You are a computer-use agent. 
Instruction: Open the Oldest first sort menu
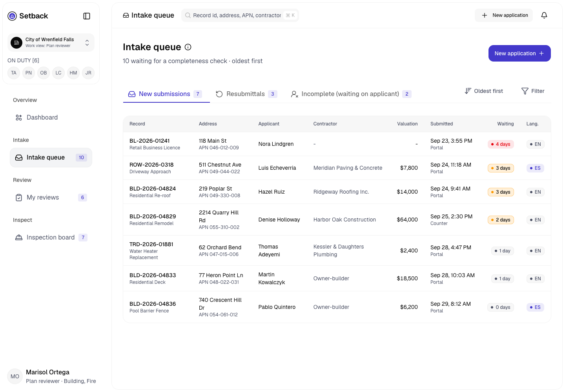point(484,91)
